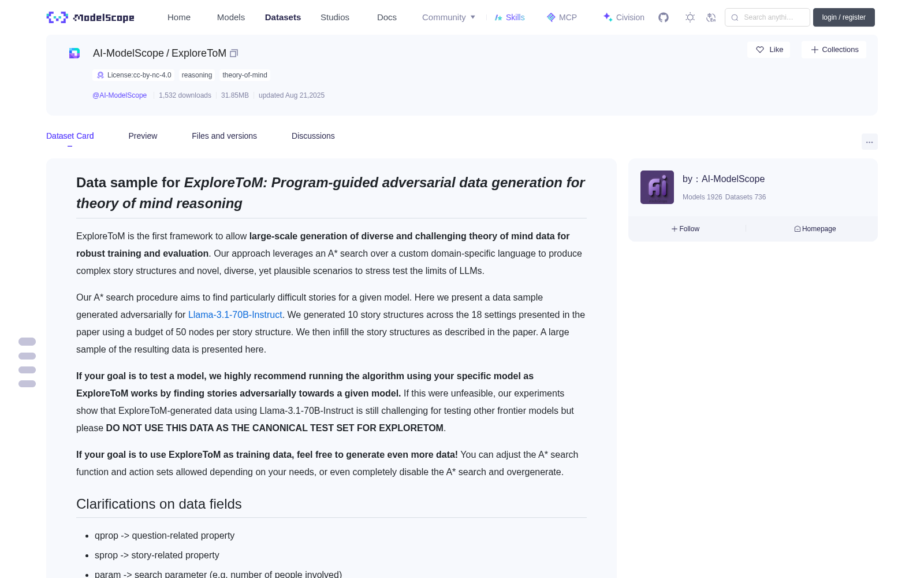Open the @AI-ModelScope owner link
Viewport: 924px width, 578px height.
pos(120,95)
